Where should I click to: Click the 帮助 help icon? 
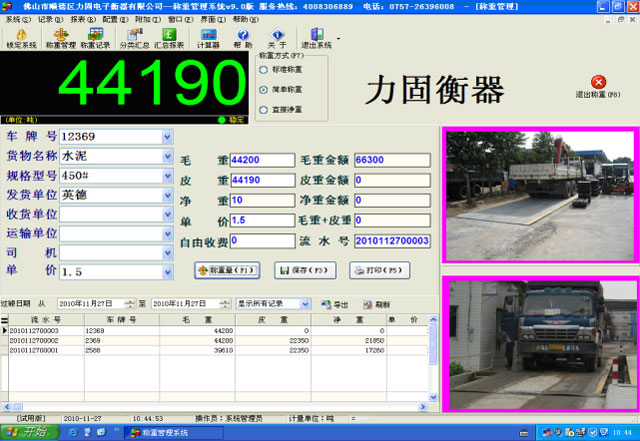[x=243, y=38]
